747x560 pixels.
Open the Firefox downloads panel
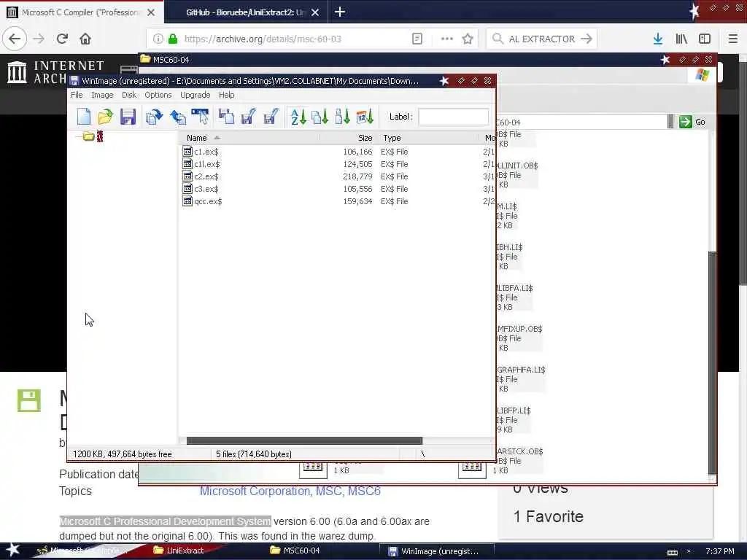658,39
